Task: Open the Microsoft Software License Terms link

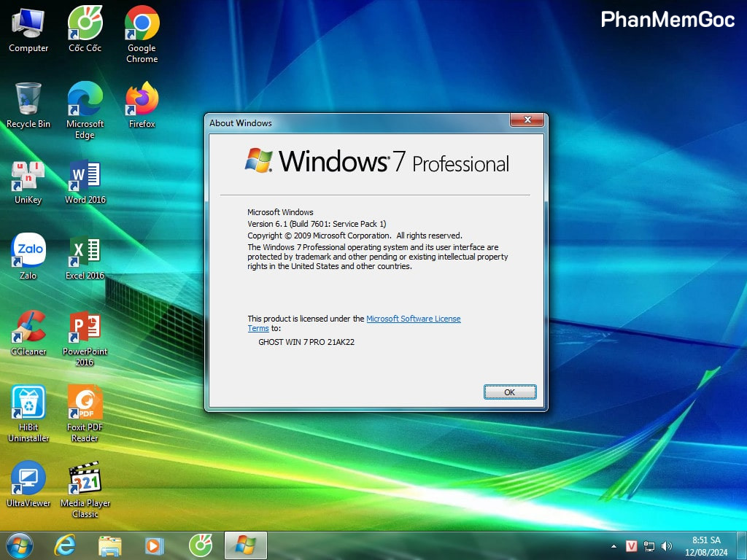Action: [x=413, y=319]
